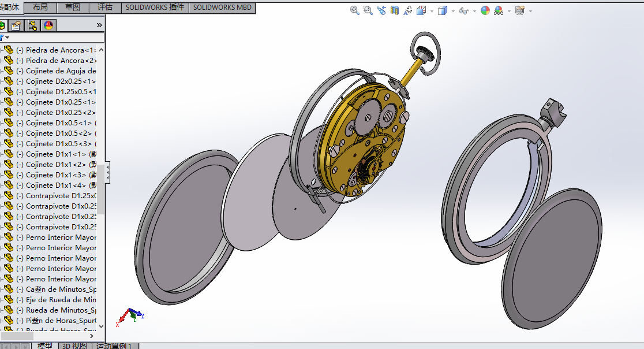
Task: Click the Display Style cube icon
Action: (443, 10)
